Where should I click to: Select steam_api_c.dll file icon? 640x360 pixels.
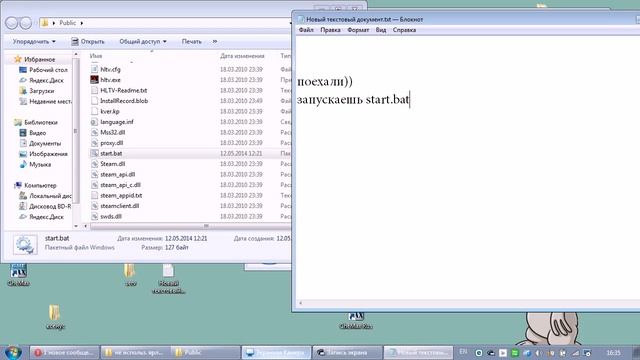point(94,185)
